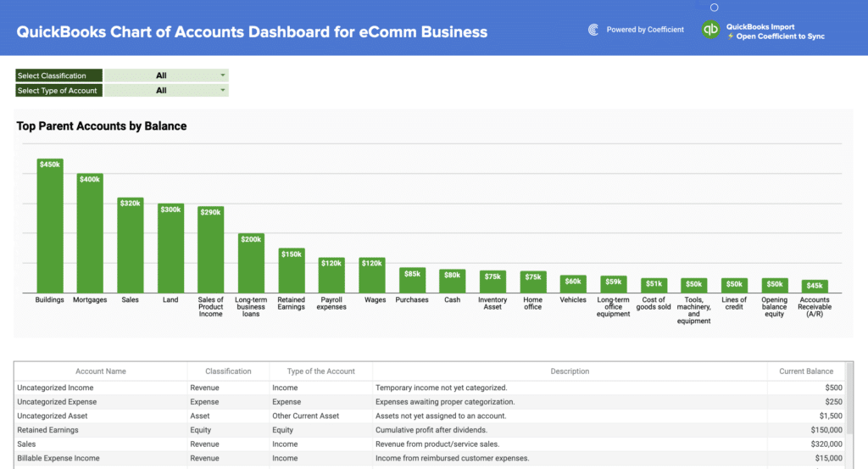Screen dimensions: 868x469
Task: Select the Billable Expense Income cell
Action: click(101, 459)
